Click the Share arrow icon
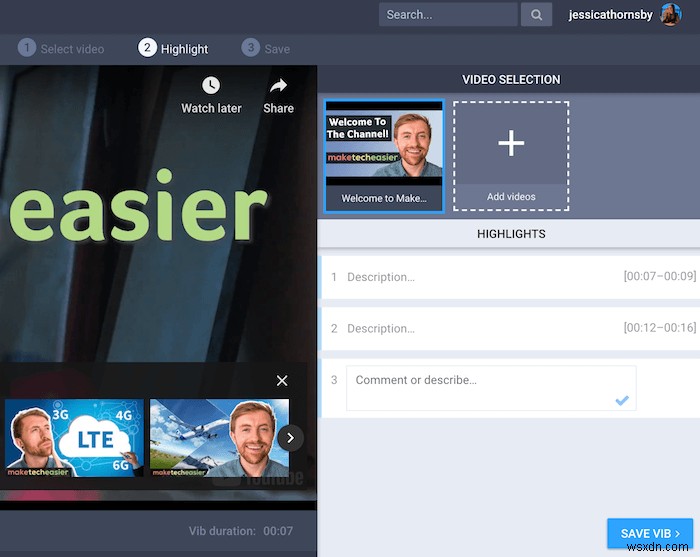 pyautogui.click(x=278, y=86)
